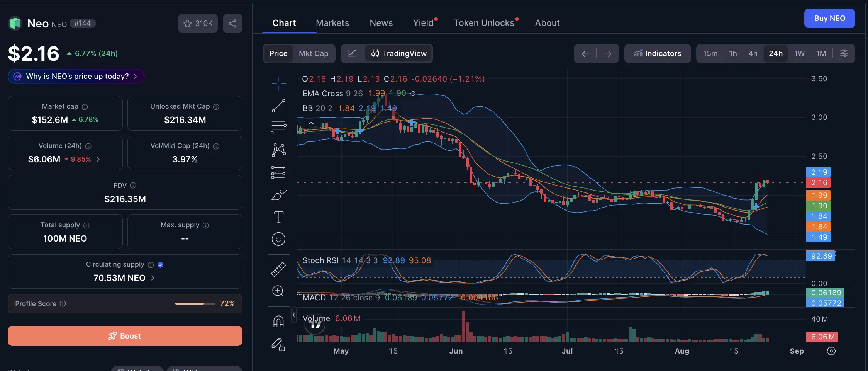Image resolution: width=868 pixels, height=371 pixels.
Task: Set chart interval to 4h
Action: click(x=753, y=53)
